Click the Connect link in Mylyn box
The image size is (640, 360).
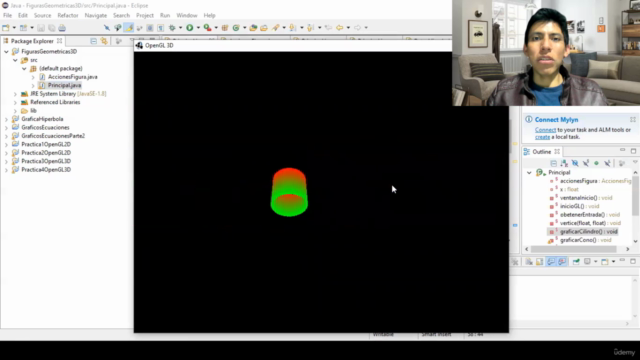coord(545,130)
